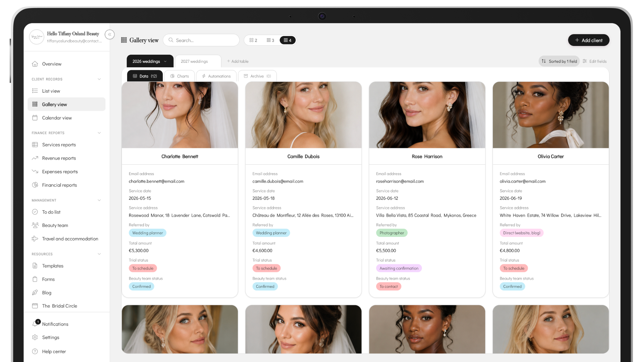Screen dimensions: 644x362
Task: Click the Add client button
Action: click(x=588, y=40)
